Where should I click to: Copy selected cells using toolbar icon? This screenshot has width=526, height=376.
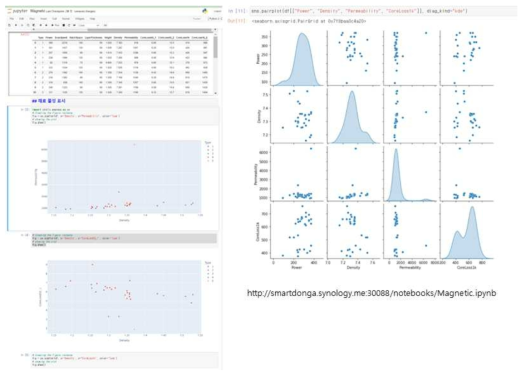pyautogui.click(x=28, y=25)
